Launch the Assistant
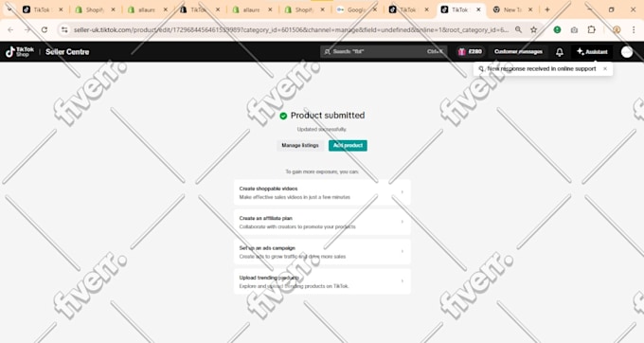 click(592, 52)
